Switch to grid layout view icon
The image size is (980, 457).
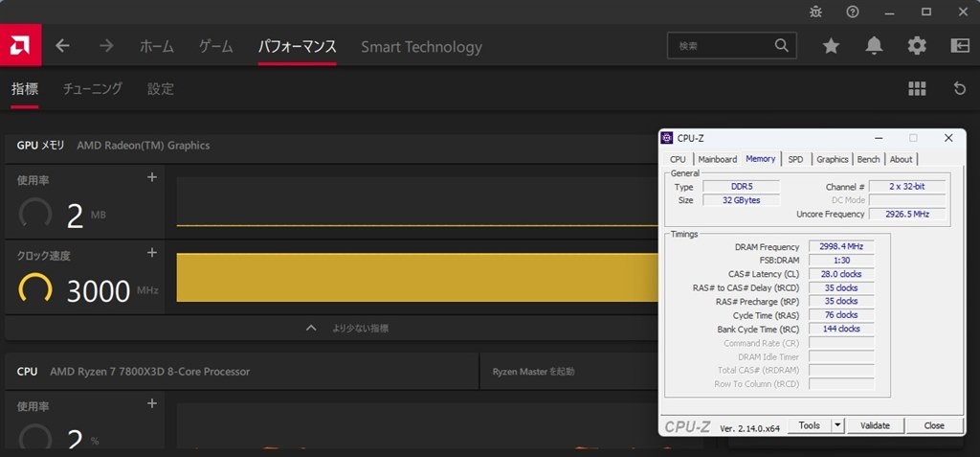click(x=917, y=89)
